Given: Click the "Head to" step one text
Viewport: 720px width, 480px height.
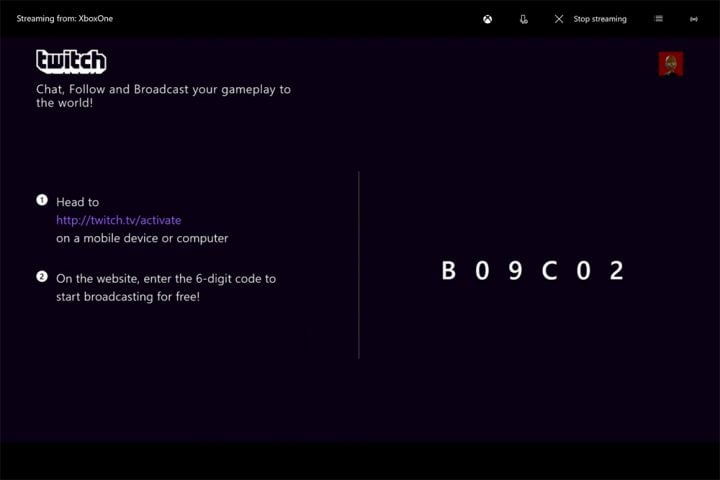Looking at the screenshot, I should click(78, 202).
